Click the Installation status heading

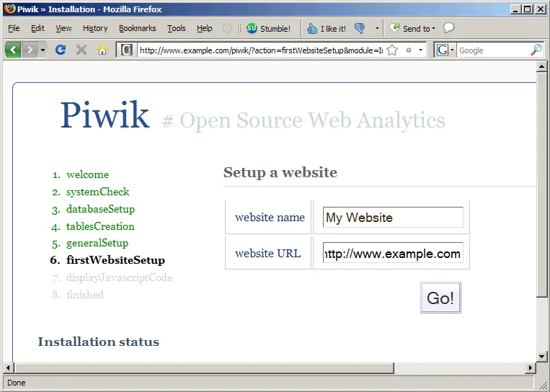[x=99, y=342]
